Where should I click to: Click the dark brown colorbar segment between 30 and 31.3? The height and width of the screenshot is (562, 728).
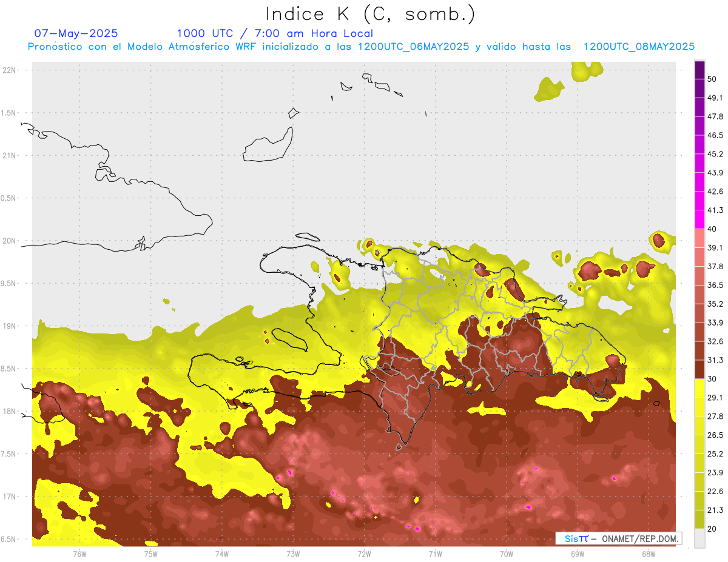point(699,370)
